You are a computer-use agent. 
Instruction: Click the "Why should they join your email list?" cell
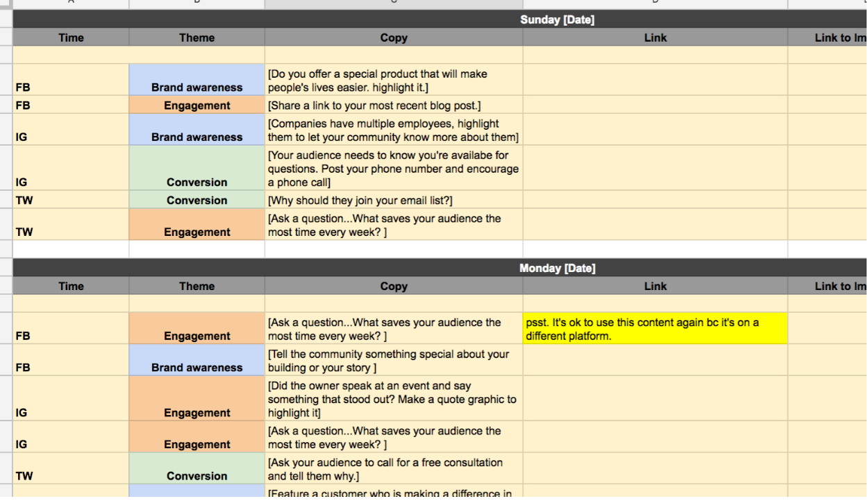click(x=394, y=201)
